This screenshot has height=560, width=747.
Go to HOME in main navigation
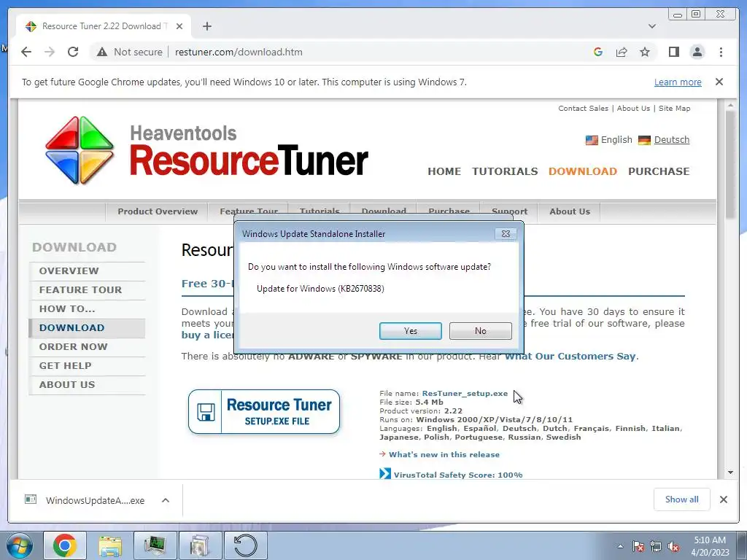(x=444, y=171)
